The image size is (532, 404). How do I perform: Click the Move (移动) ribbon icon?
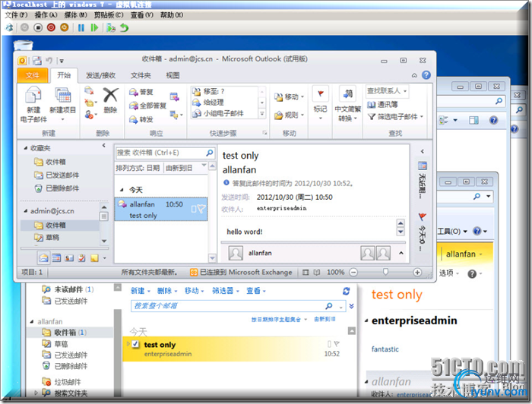[279, 97]
